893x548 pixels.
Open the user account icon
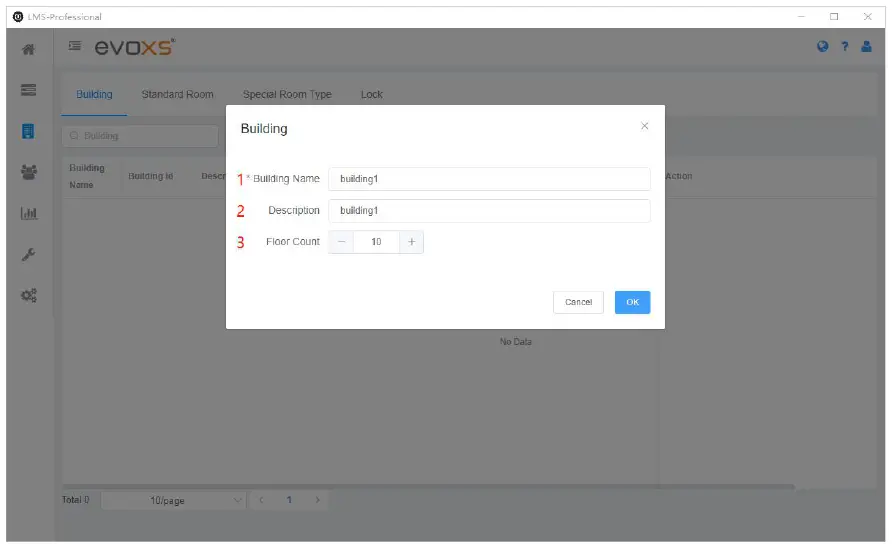click(866, 47)
